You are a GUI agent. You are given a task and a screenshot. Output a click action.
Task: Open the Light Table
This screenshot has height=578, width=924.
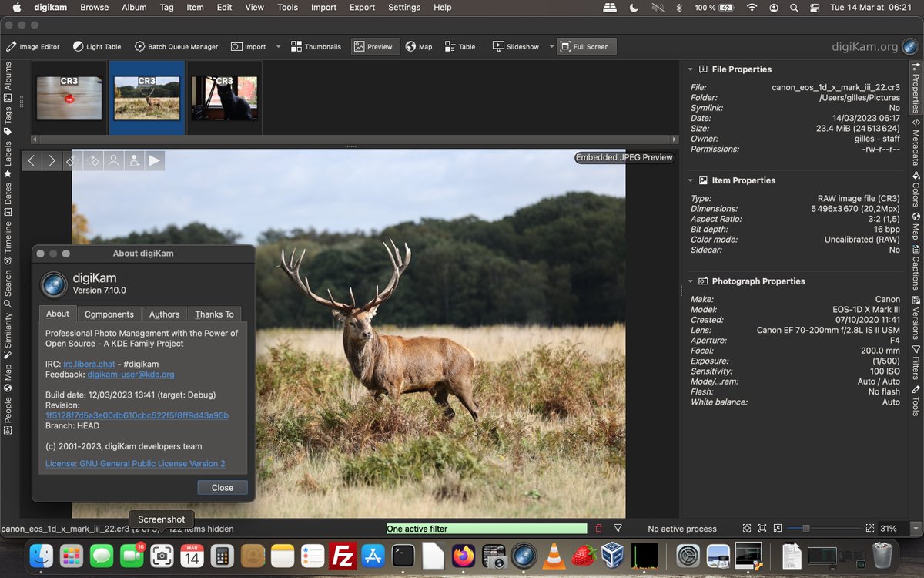(96, 46)
